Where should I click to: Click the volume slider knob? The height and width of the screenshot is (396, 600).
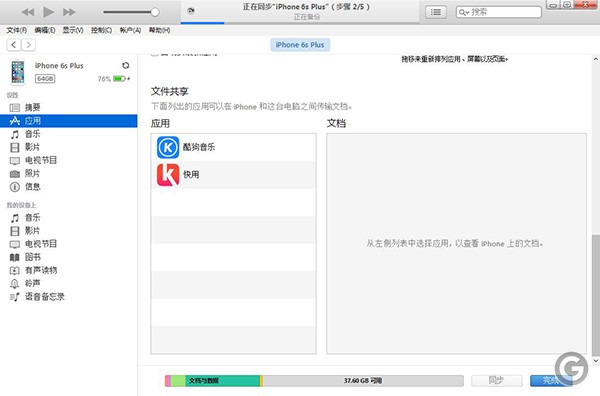click(x=155, y=12)
